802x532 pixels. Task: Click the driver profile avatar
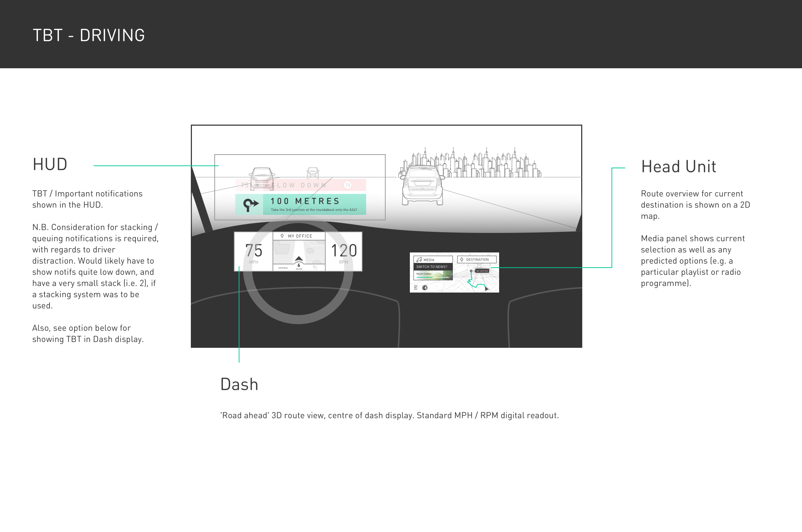pyautogui.click(x=425, y=288)
